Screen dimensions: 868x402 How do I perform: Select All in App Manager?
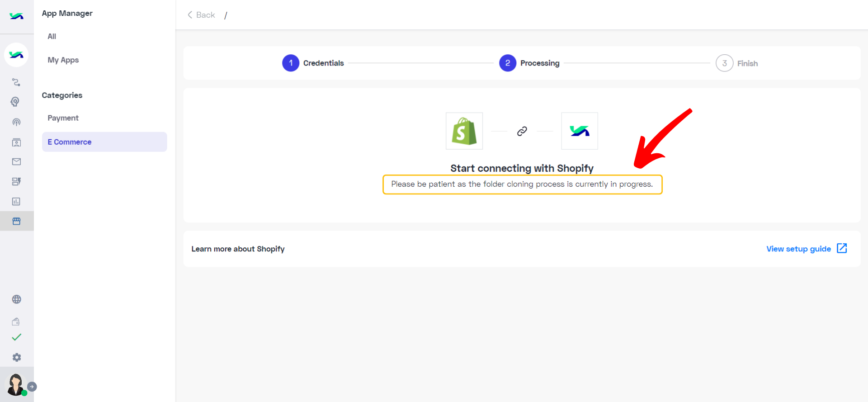click(x=52, y=36)
